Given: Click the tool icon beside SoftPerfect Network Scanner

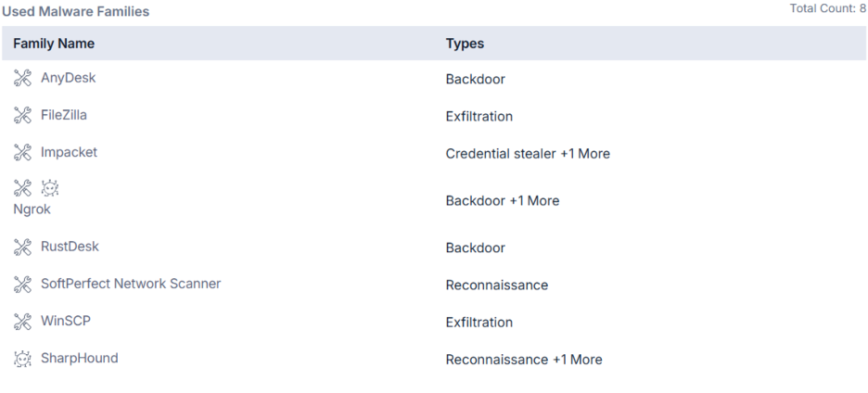Looking at the screenshot, I should point(22,285).
